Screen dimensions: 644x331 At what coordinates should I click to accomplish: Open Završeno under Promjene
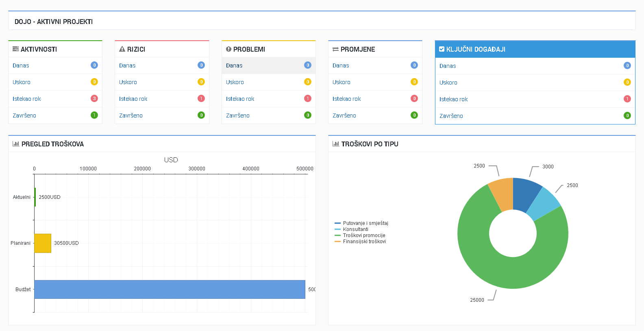(x=344, y=115)
